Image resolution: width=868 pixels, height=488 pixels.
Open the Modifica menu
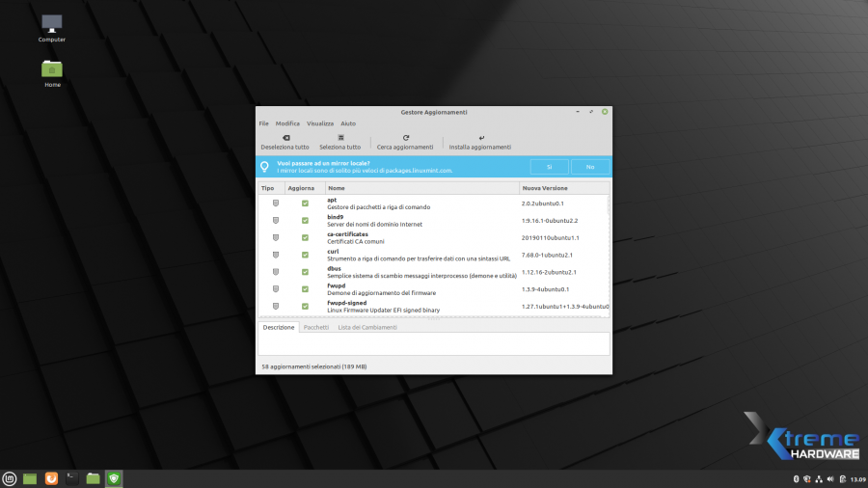(x=287, y=123)
